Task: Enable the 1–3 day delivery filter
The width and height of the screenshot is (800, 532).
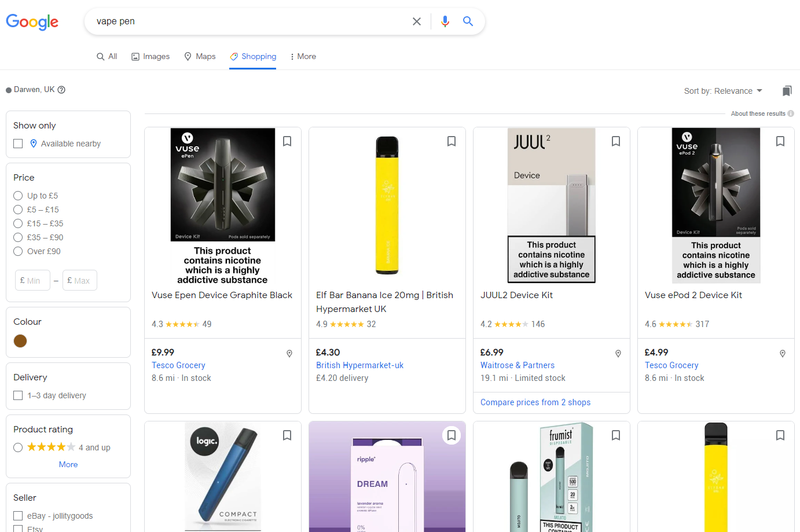Action: click(18, 395)
